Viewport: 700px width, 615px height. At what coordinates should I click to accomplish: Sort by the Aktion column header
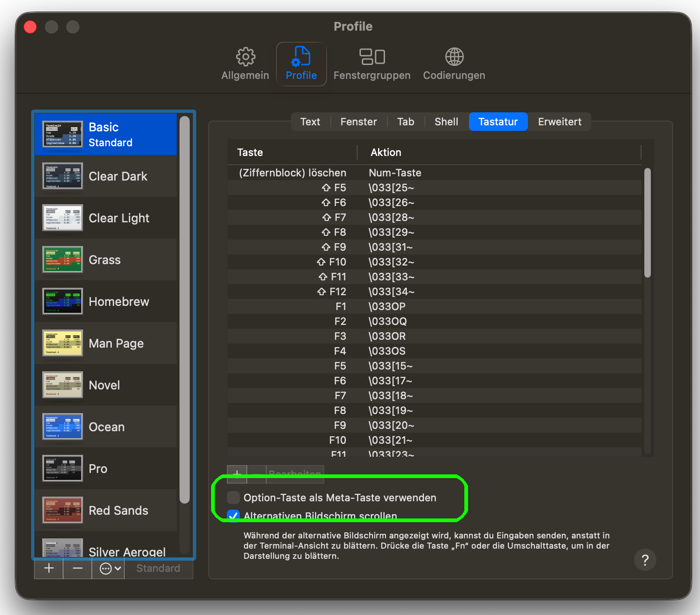click(x=499, y=152)
